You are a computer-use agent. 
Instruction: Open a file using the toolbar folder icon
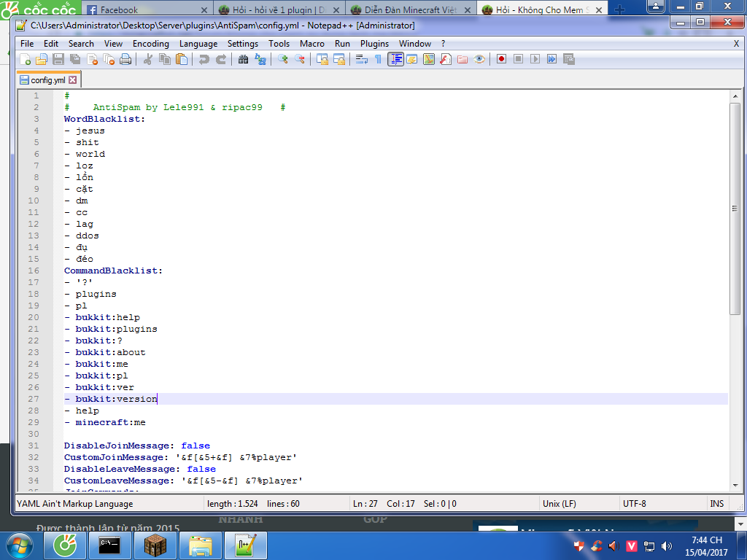coord(42,59)
